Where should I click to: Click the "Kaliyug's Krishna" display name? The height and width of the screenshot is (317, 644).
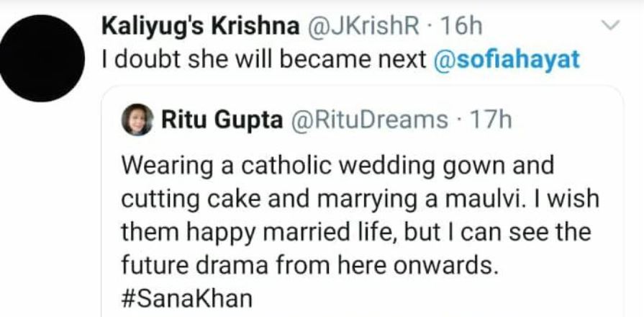click(201, 27)
